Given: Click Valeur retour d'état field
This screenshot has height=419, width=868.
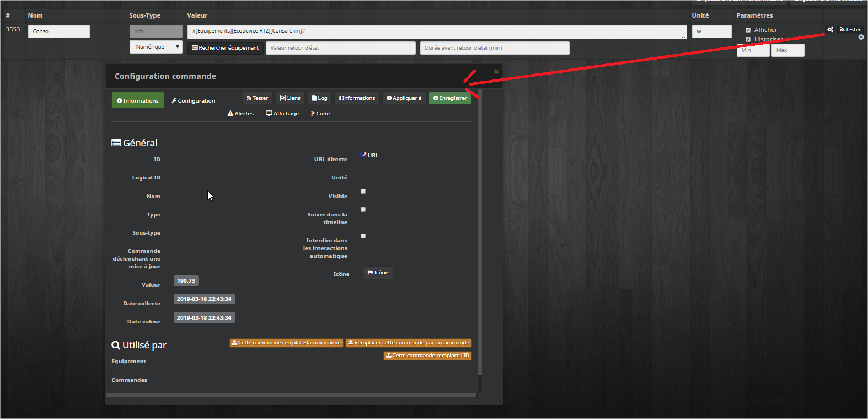Looking at the screenshot, I should [340, 48].
